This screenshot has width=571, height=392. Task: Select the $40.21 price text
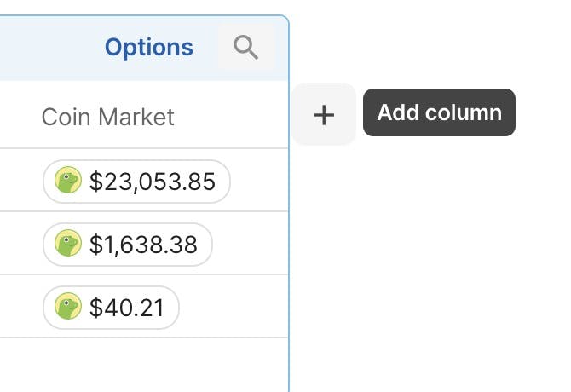click(127, 308)
